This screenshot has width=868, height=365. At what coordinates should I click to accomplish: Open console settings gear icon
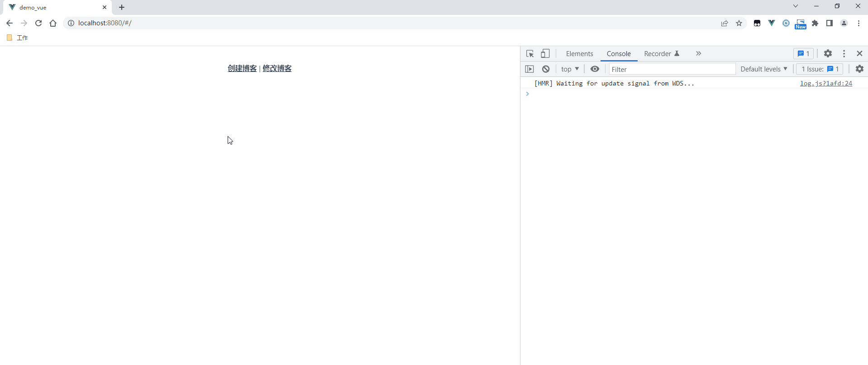pos(859,69)
